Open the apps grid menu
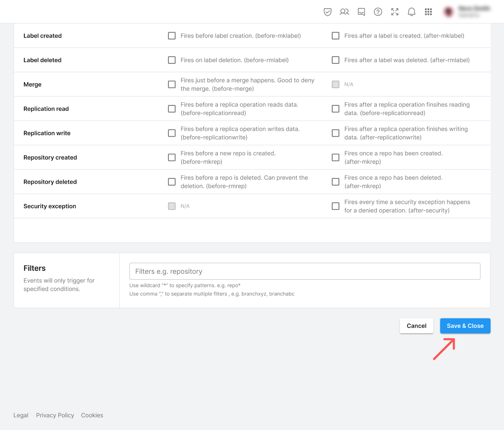The height and width of the screenshot is (430, 504). (x=428, y=12)
